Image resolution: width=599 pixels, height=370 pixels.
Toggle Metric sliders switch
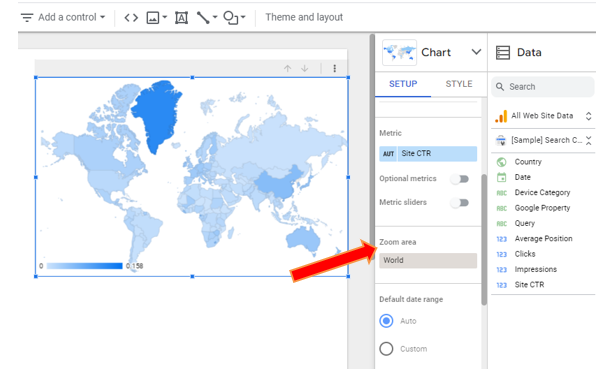460,203
